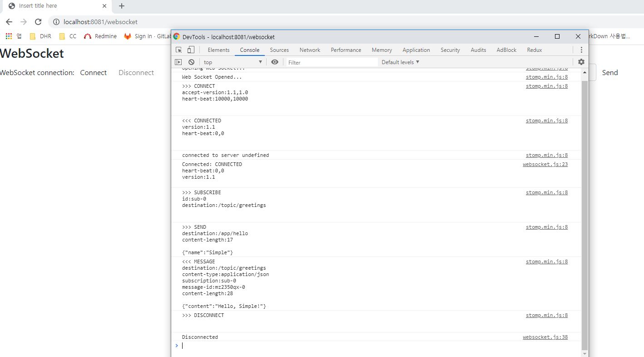Screen dimensions: 644x357
Task: Click the 'Connected: CONNECTED' log entry
Action: [x=212, y=164]
